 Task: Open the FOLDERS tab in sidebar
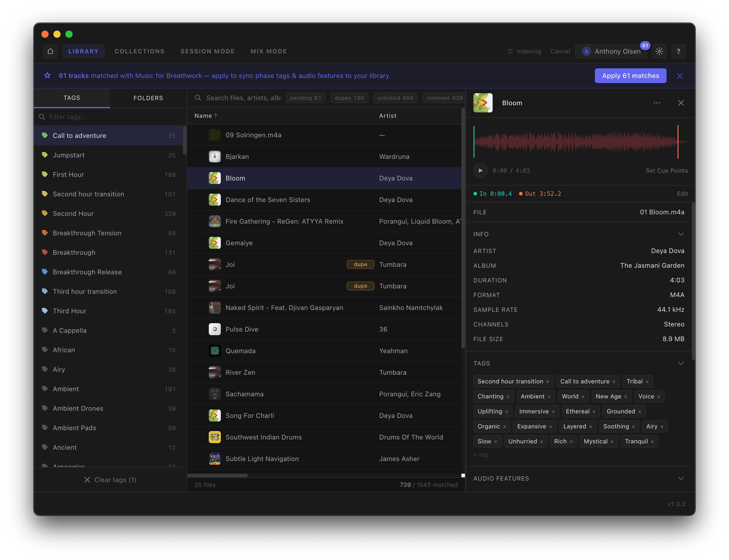tap(148, 98)
